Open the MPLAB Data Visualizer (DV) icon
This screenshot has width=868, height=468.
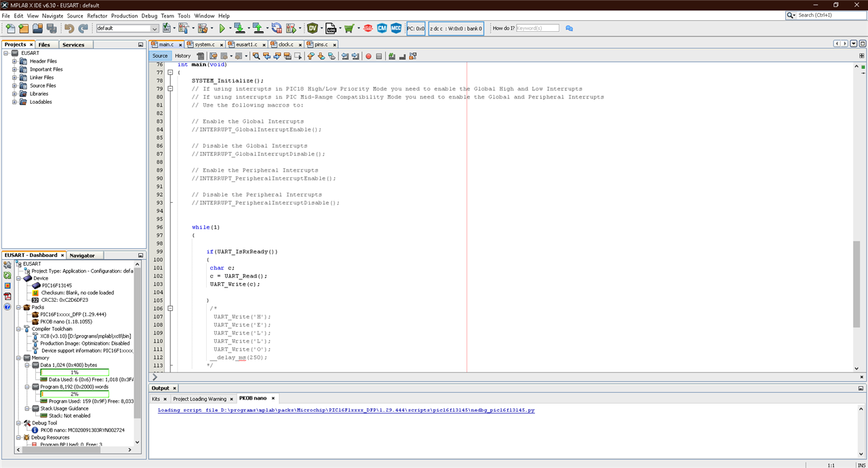click(312, 28)
